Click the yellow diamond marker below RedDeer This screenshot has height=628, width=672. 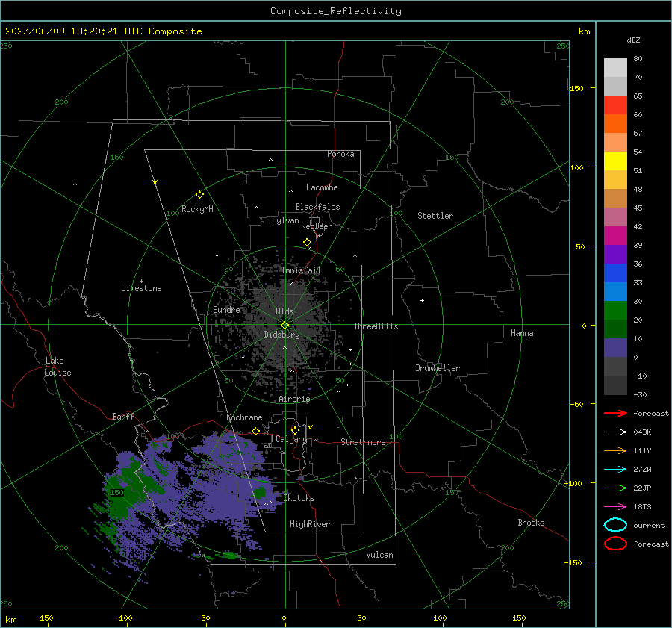[x=308, y=243]
